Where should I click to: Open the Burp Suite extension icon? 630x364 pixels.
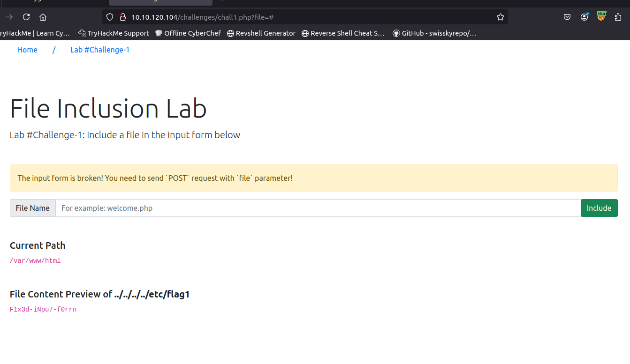click(601, 16)
